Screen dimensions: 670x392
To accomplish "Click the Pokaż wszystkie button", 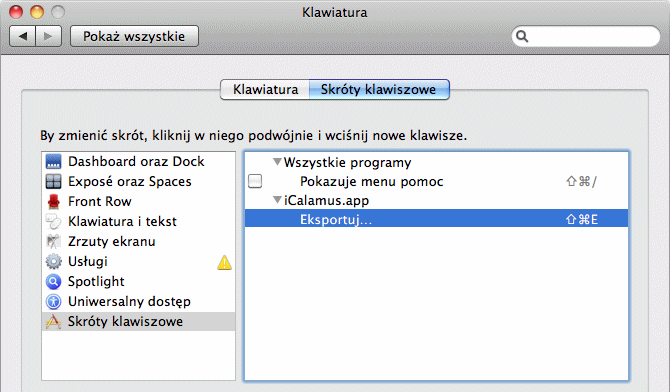I will pos(134,36).
